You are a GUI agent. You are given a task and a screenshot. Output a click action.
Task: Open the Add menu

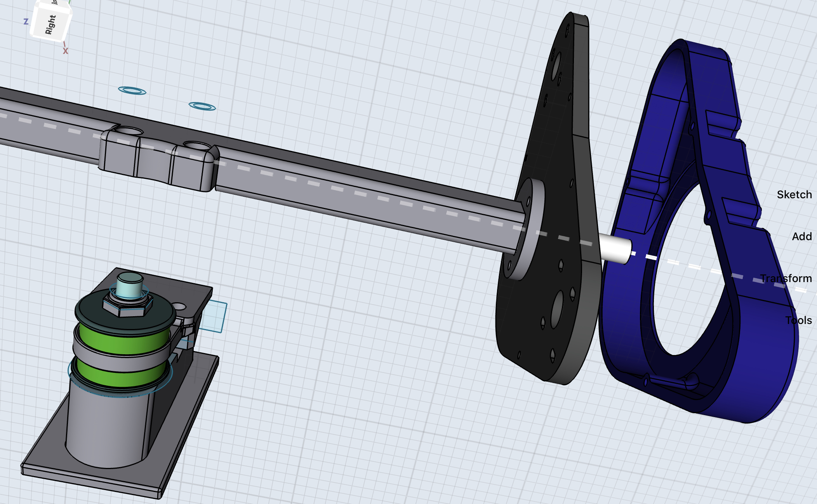click(801, 237)
